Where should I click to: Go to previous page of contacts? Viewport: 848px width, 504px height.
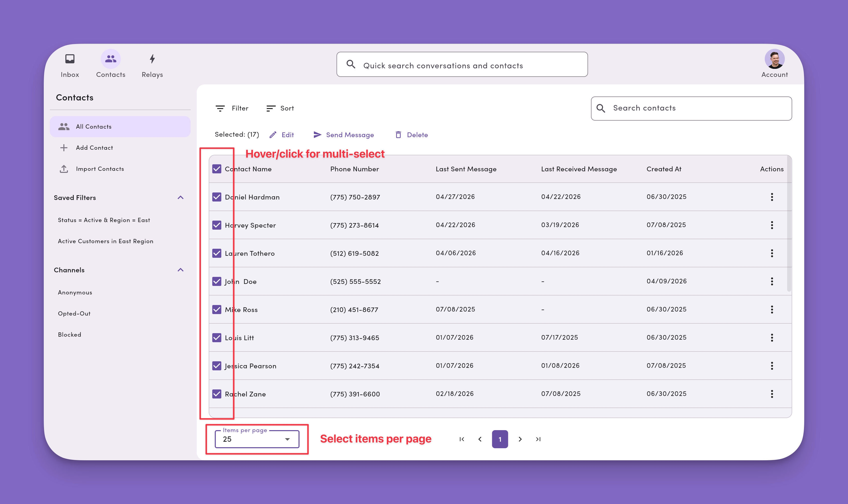[x=480, y=439]
